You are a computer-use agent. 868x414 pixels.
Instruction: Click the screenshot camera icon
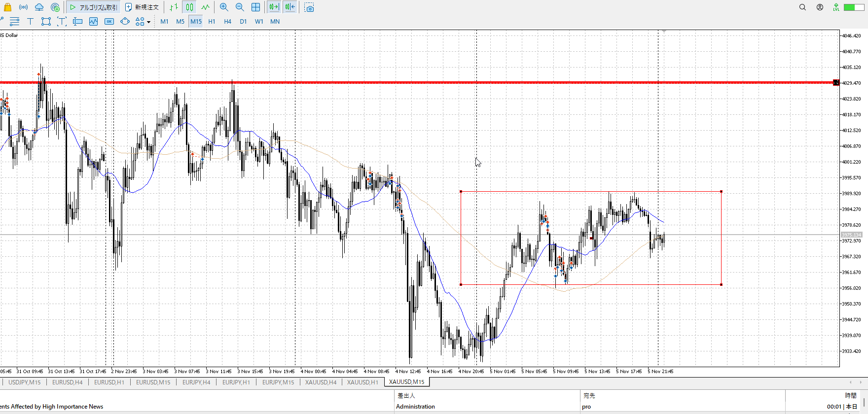[309, 7]
